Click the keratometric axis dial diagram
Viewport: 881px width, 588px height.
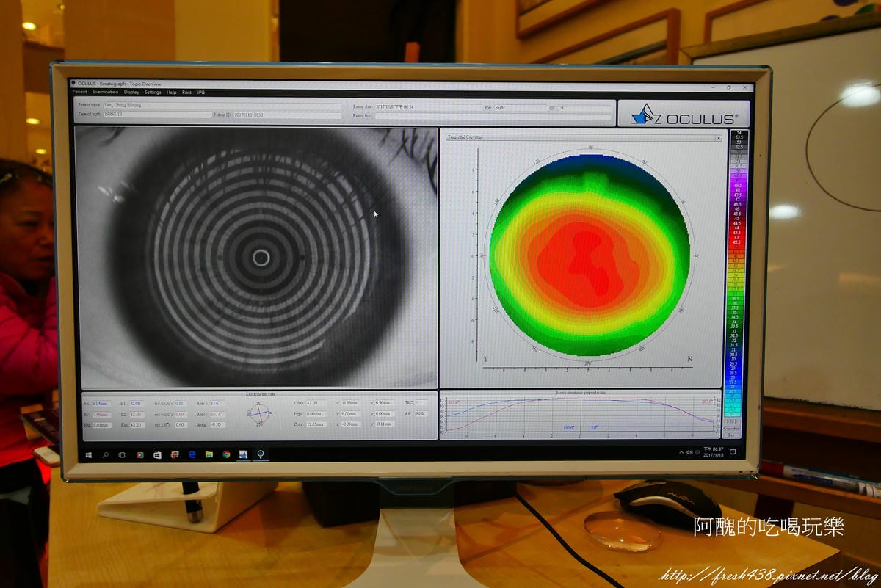(x=259, y=414)
